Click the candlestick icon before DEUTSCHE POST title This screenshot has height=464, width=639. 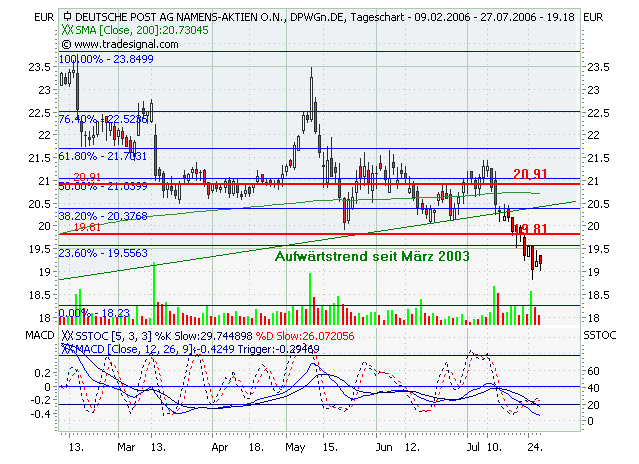pyautogui.click(x=67, y=17)
